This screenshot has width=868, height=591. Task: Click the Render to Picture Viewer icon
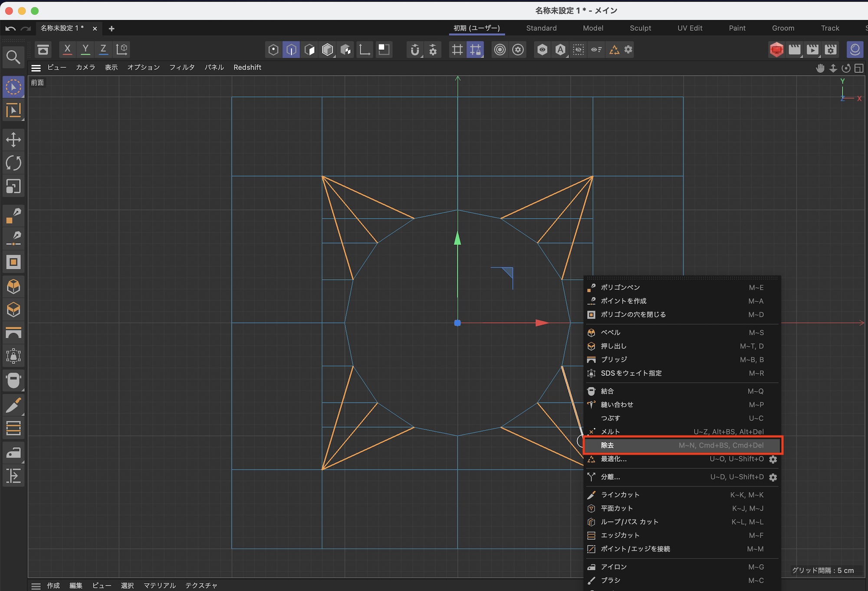(812, 50)
